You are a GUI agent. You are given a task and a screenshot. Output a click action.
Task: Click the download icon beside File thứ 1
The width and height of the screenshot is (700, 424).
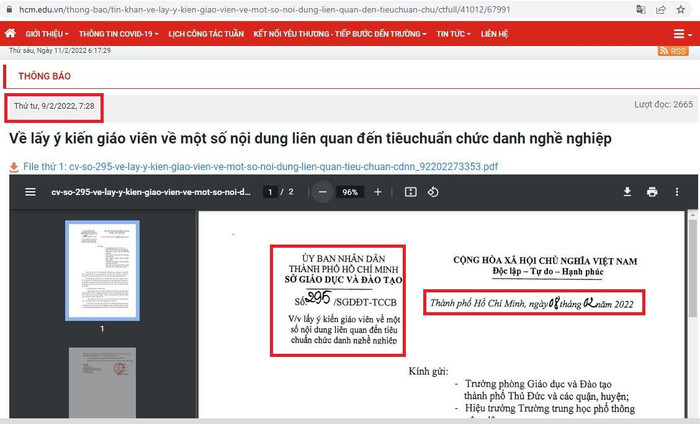click(x=14, y=167)
